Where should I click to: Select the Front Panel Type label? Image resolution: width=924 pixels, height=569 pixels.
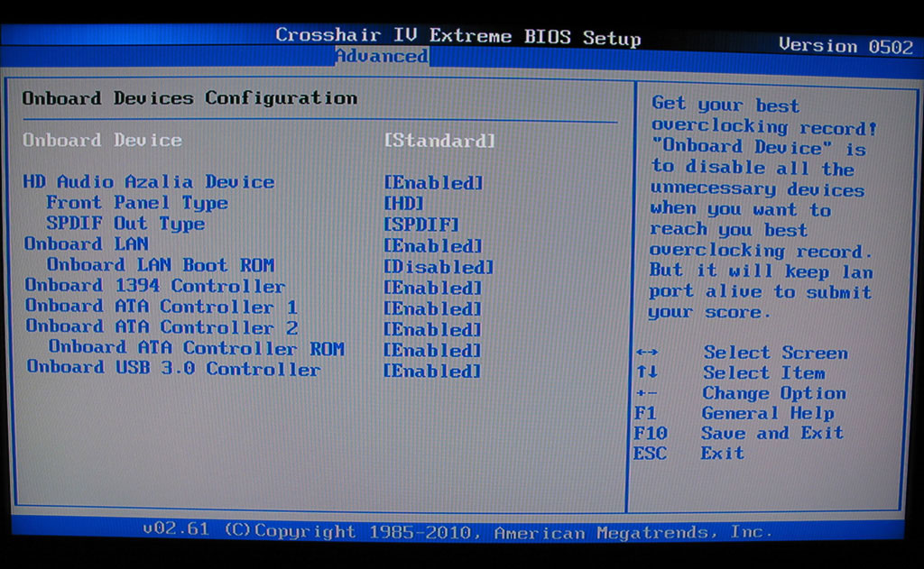click(137, 203)
